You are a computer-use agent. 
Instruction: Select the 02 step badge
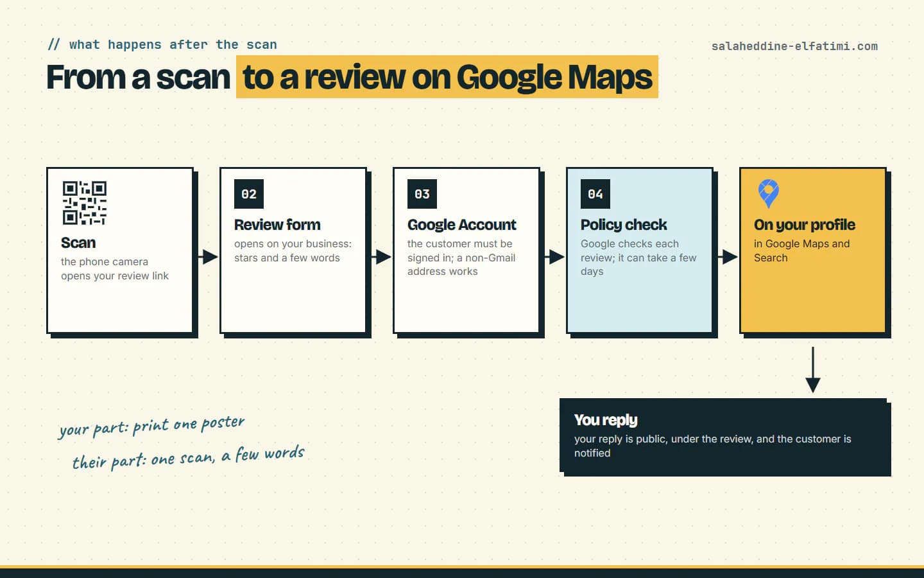tap(249, 194)
